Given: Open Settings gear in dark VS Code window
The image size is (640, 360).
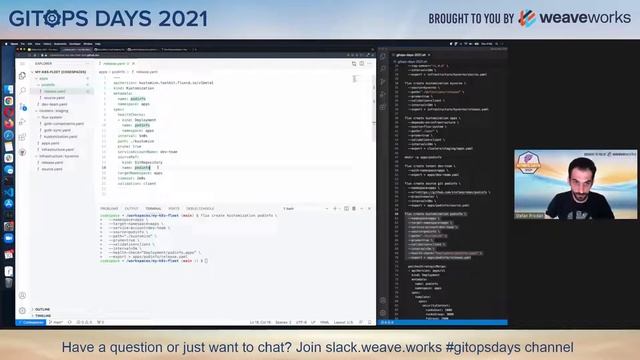Looking at the screenshot, I should click(383, 313).
